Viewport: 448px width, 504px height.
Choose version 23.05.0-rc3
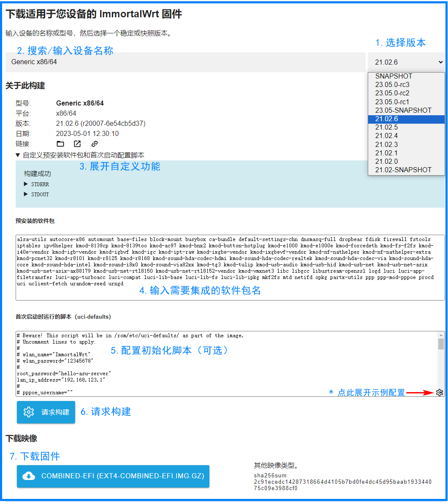(406, 84)
